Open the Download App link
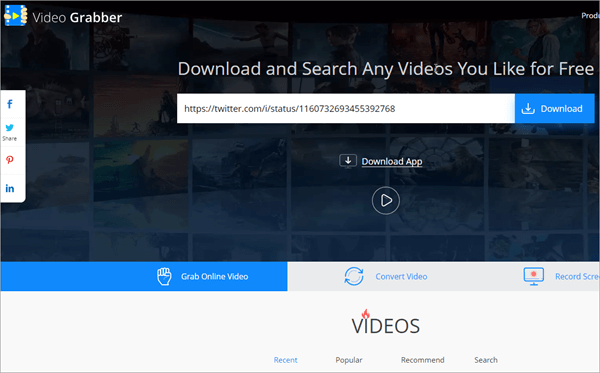 click(392, 161)
